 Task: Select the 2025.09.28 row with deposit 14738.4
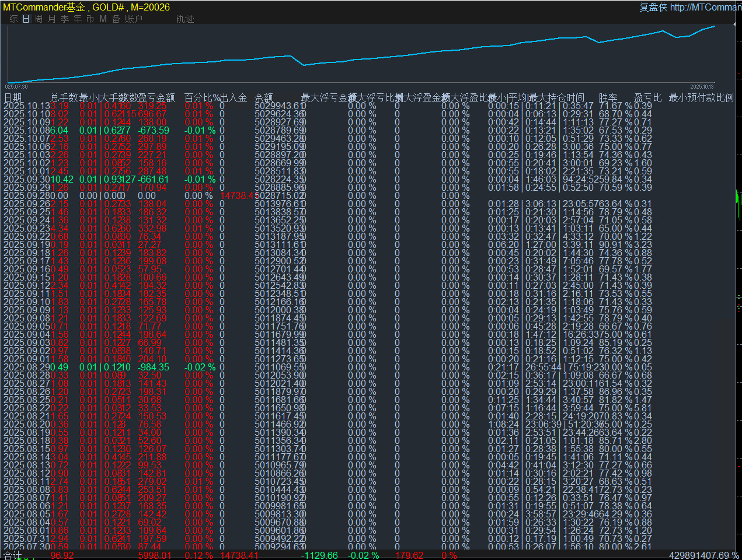tap(117, 196)
